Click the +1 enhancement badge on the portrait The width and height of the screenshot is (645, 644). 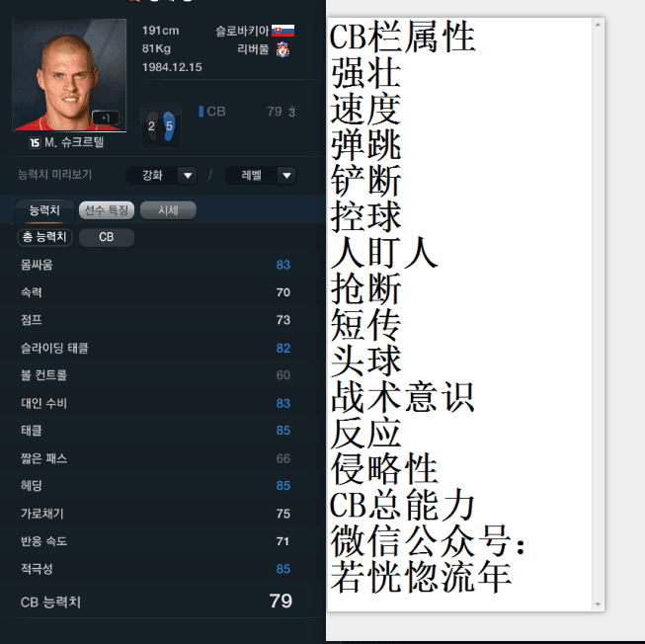pyautogui.click(x=106, y=118)
